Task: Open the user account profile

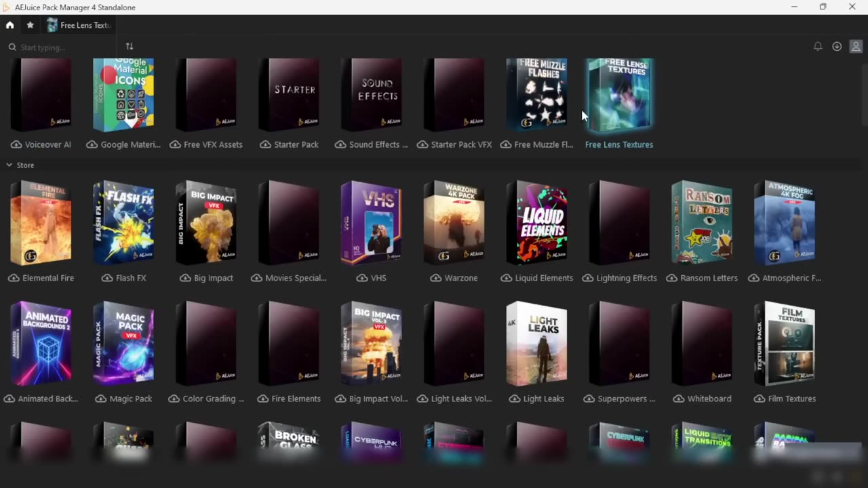Action: (x=856, y=47)
